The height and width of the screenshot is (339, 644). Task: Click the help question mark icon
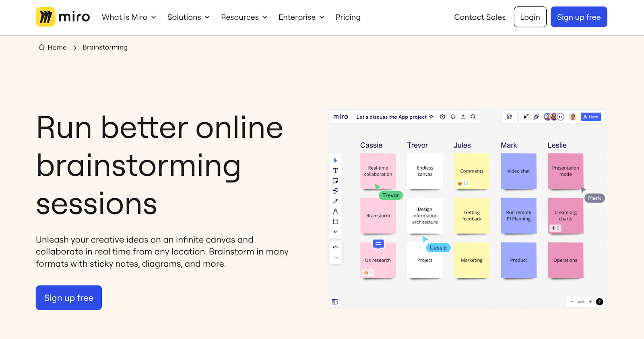[599, 302]
